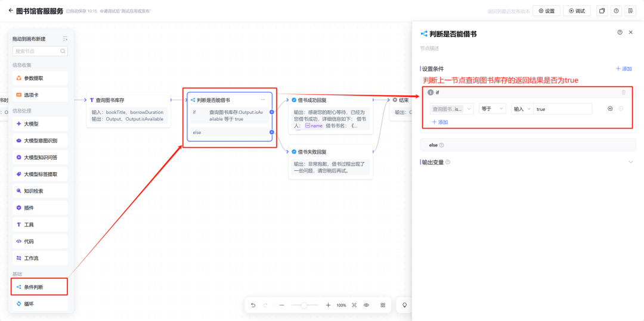Select the 结束 end node
This screenshot has height=321, width=644.
401,107
